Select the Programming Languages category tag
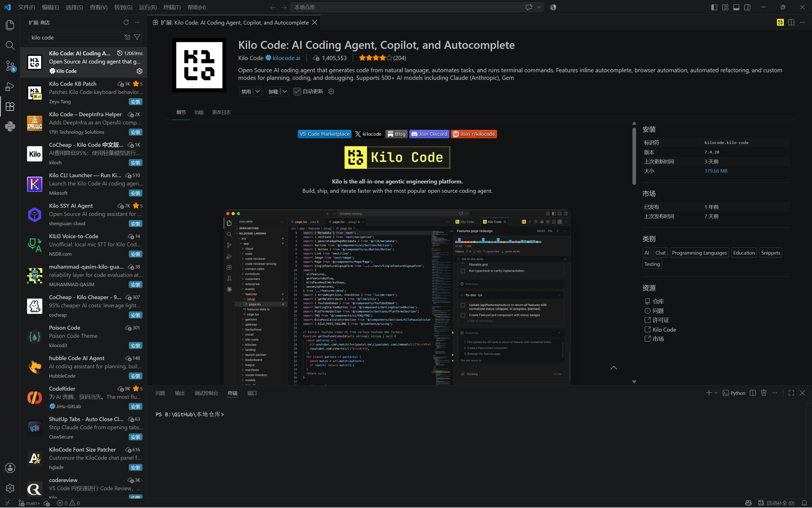 click(699, 253)
